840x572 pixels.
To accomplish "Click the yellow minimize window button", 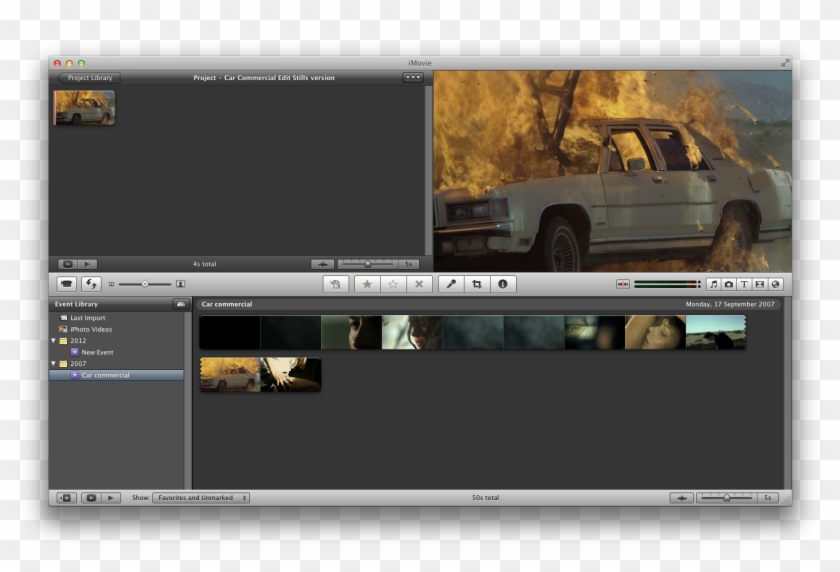I will pos(69,63).
